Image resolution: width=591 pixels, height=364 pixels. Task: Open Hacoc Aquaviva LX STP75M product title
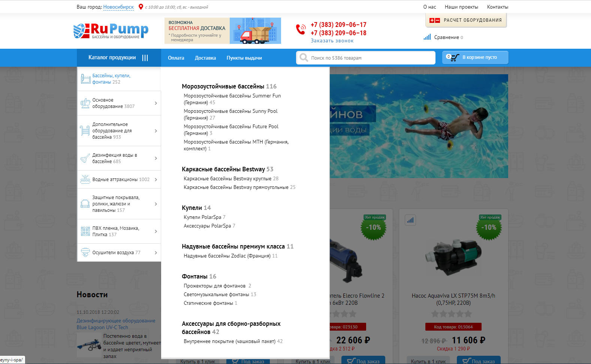(x=453, y=299)
